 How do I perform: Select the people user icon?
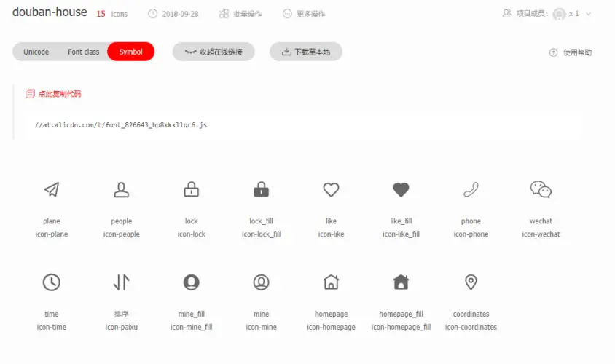(x=121, y=189)
